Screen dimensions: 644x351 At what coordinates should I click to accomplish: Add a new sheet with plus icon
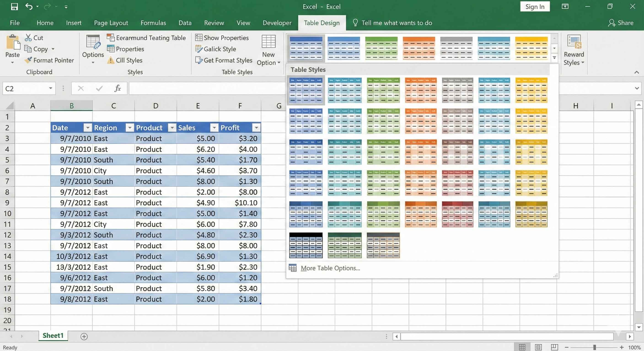84,337
